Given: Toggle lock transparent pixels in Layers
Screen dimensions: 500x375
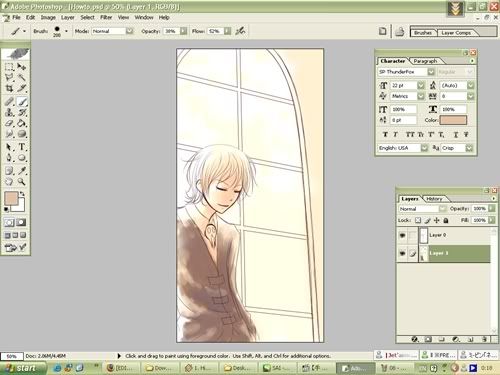Looking at the screenshot, I should 418,220.
